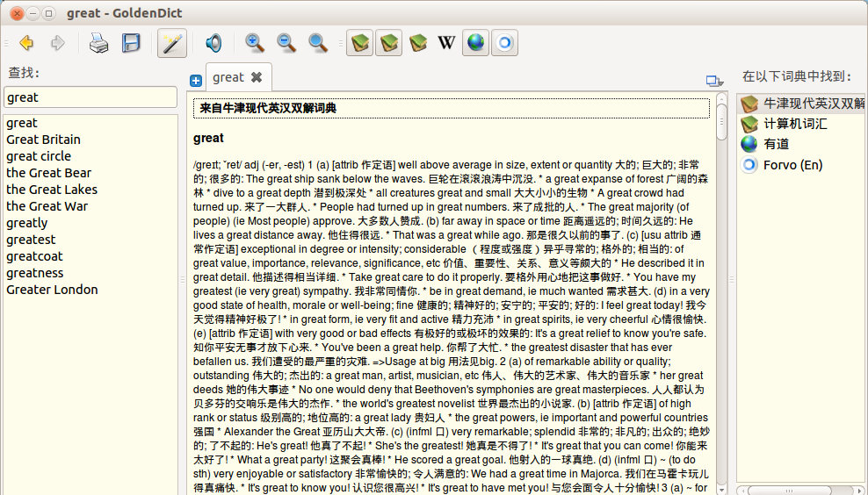868x495 pixels.
Task: Jump to 计算机词汇 dictionary in the found-in list
Action: (801, 124)
